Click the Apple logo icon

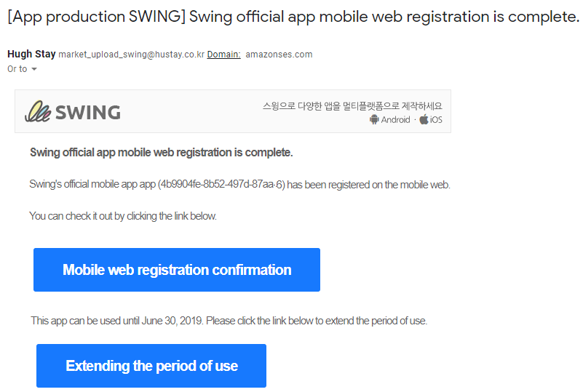pyautogui.click(x=424, y=120)
